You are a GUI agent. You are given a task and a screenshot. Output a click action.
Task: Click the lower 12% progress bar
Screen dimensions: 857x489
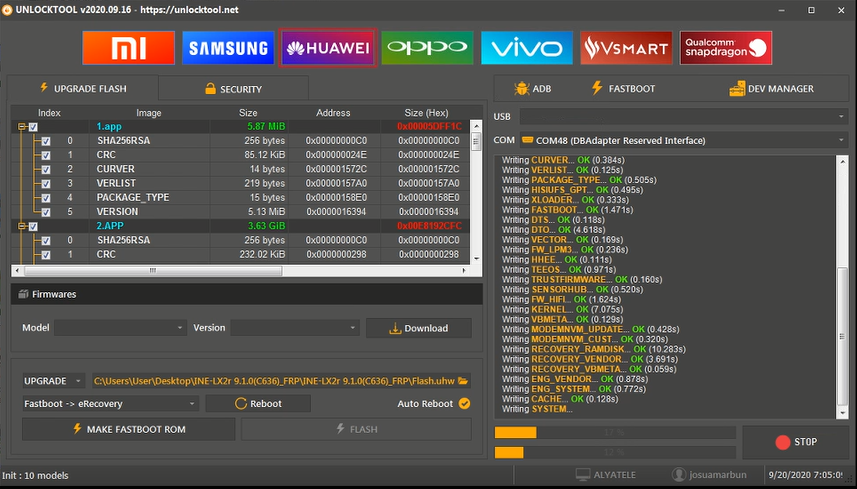tap(615, 452)
